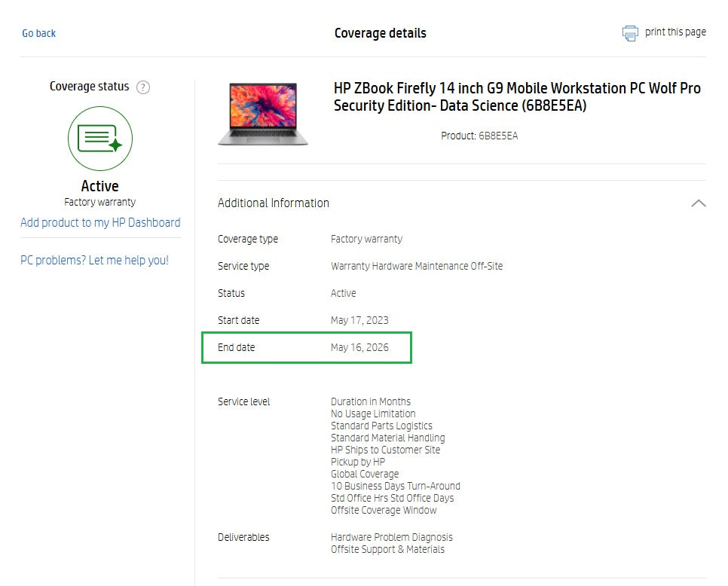
Task: Click the ZBook Firefly laptop image
Action: coord(263,114)
